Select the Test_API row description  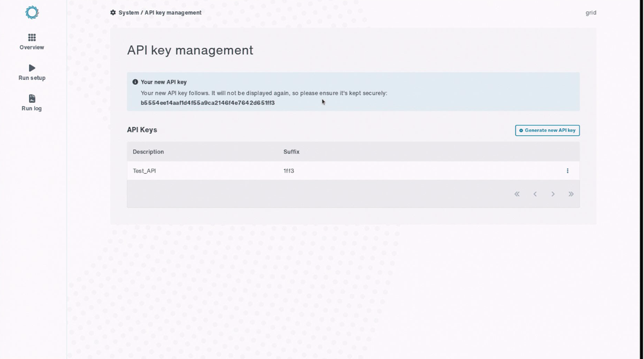(x=144, y=171)
